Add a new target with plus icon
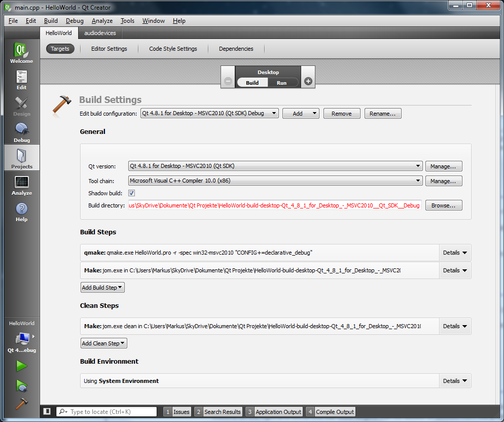 (308, 81)
